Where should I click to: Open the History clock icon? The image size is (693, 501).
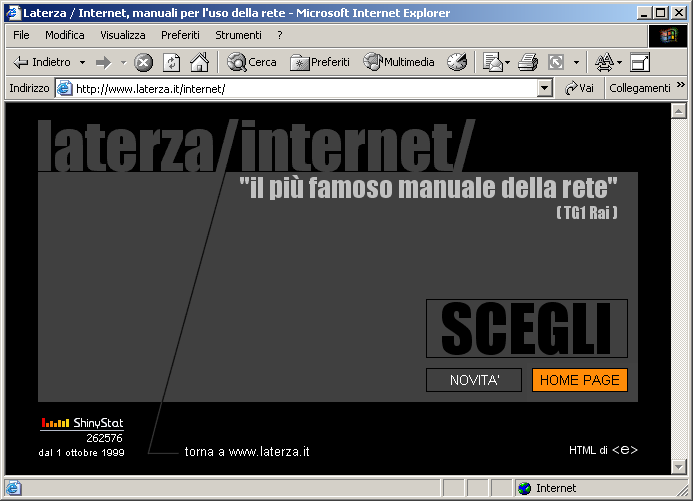(457, 62)
